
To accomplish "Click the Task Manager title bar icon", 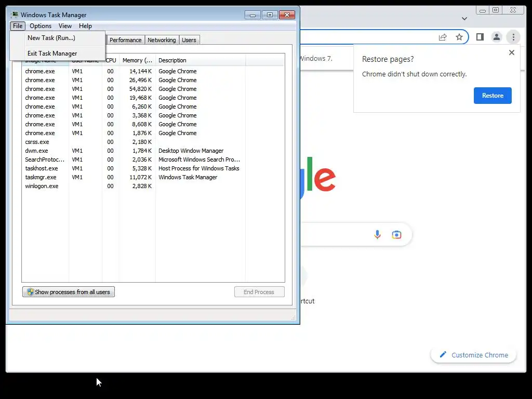I will pos(15,15).
